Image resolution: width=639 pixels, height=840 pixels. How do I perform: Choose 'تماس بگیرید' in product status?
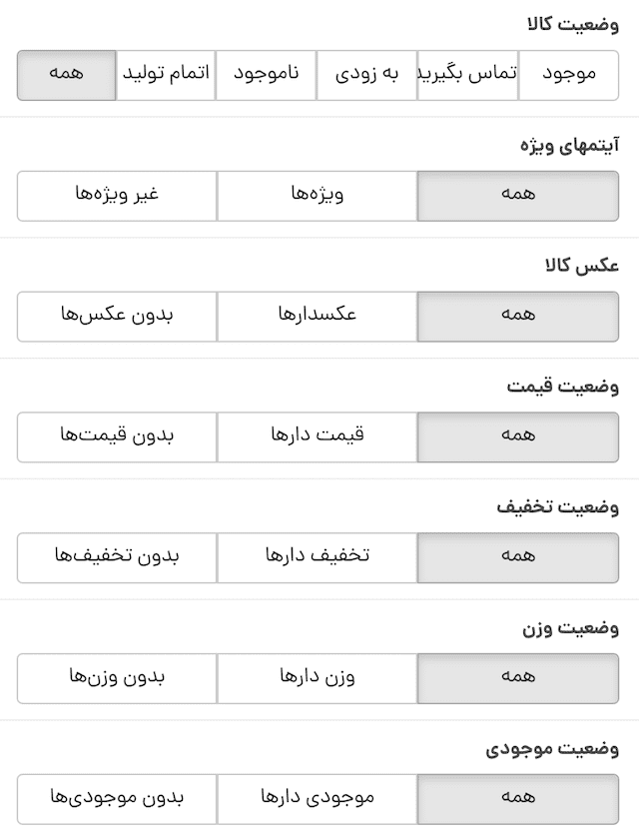coord(467,76)
